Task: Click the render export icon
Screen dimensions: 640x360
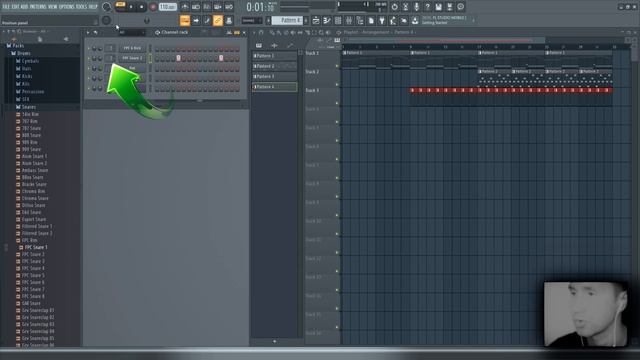Action: (449, 7)
